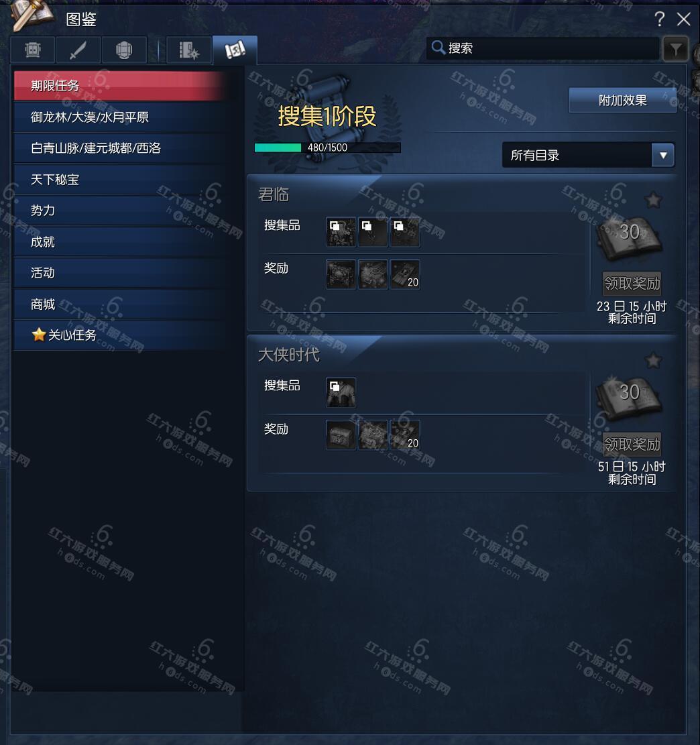Click the filter funnel icon beside search

675,48
